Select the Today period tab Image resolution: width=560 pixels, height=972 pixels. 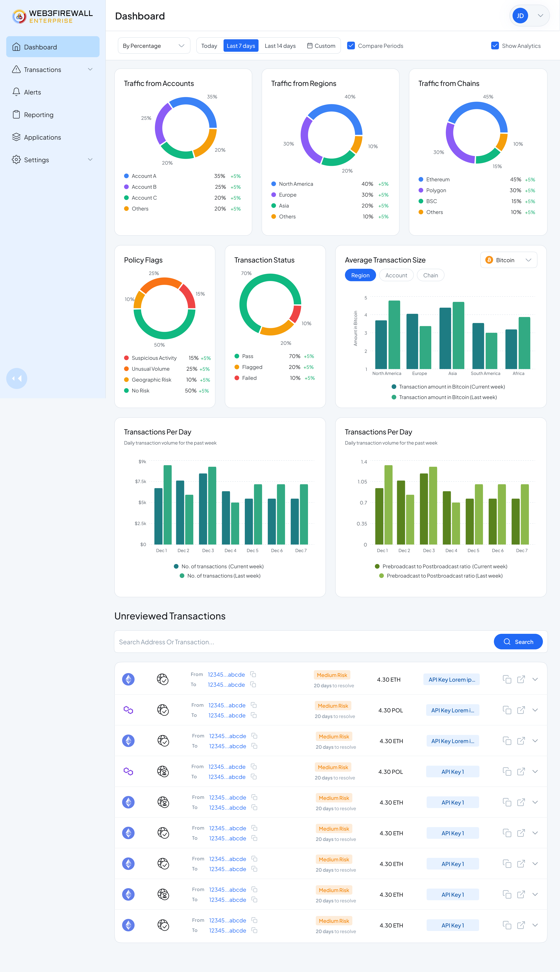(209, 46)
